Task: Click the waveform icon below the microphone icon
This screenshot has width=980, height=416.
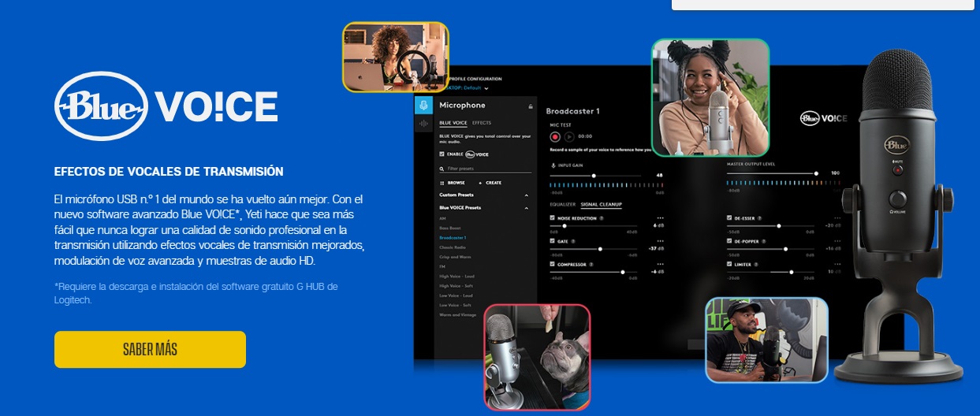Action: pyautogui.click(x=423, y=123)
